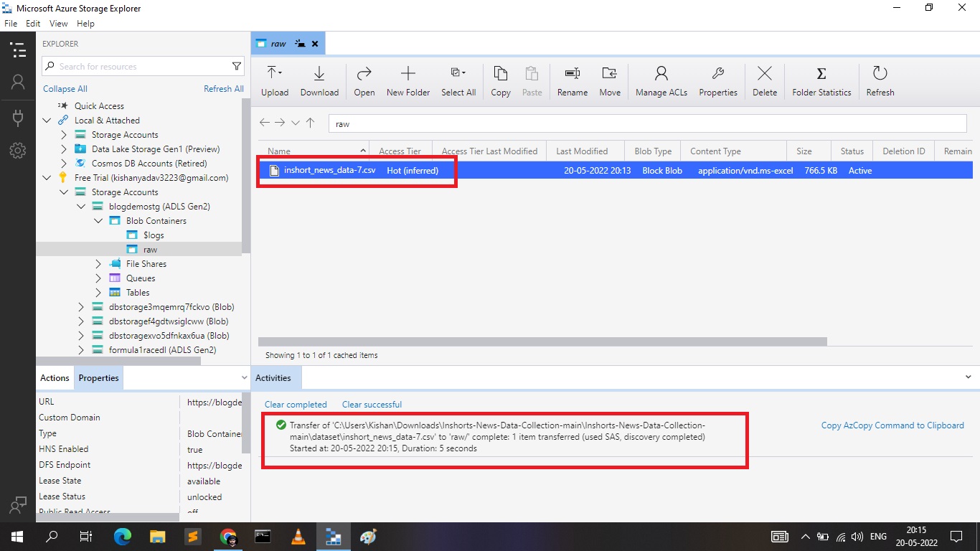Refresh the raw container view
Viewport: 980px width, 551px height.
coord(880,81)
